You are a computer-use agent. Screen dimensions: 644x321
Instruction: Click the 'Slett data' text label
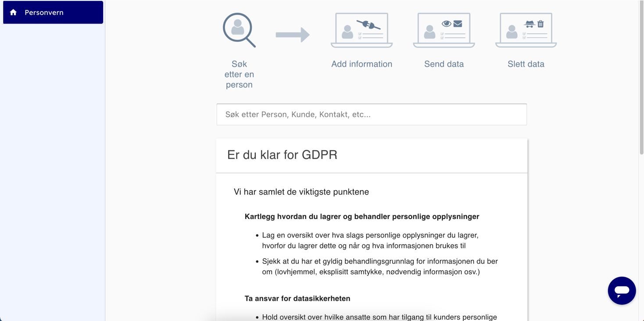[x=526, y=64]
